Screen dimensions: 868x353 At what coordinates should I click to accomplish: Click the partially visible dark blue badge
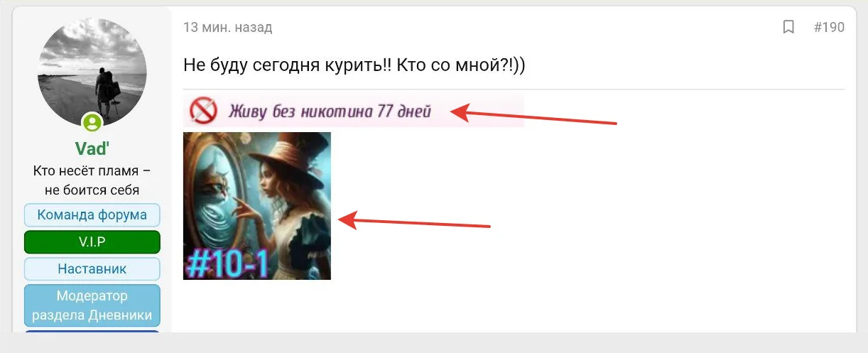(92, 331)
